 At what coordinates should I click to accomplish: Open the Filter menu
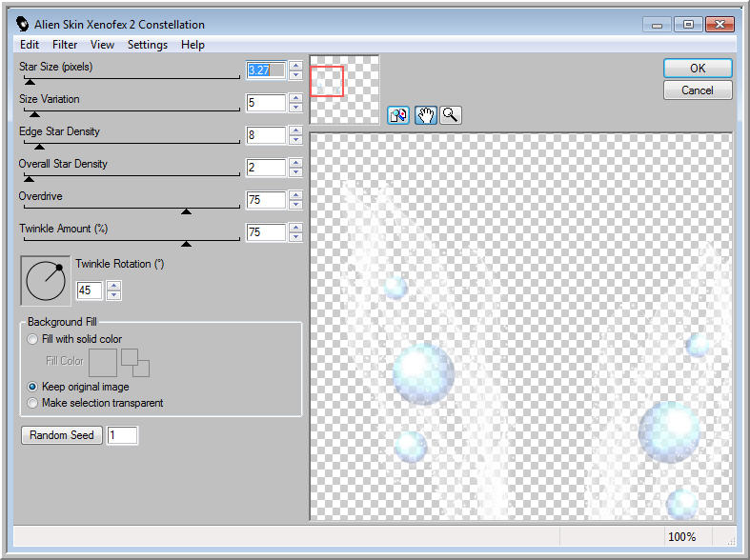pyautogui.click(x=65, y=45)
